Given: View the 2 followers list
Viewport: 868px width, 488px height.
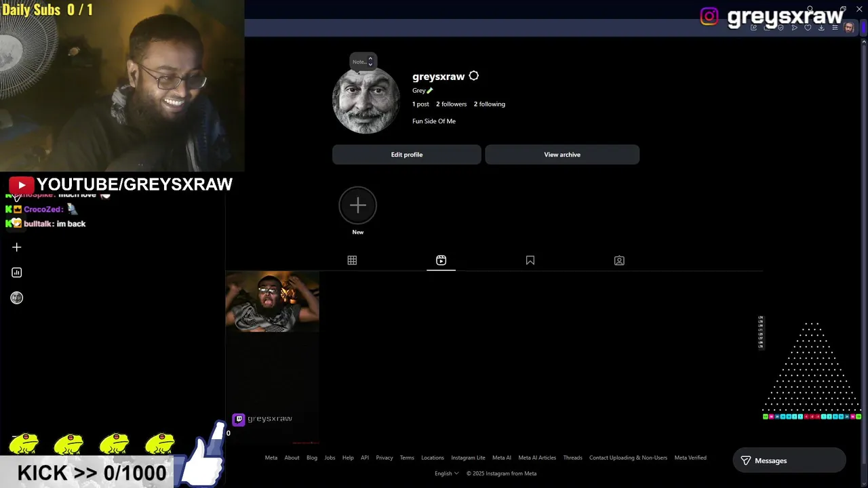Looking at the screenshot, I should pyautogui.click(x=452, y=104).
